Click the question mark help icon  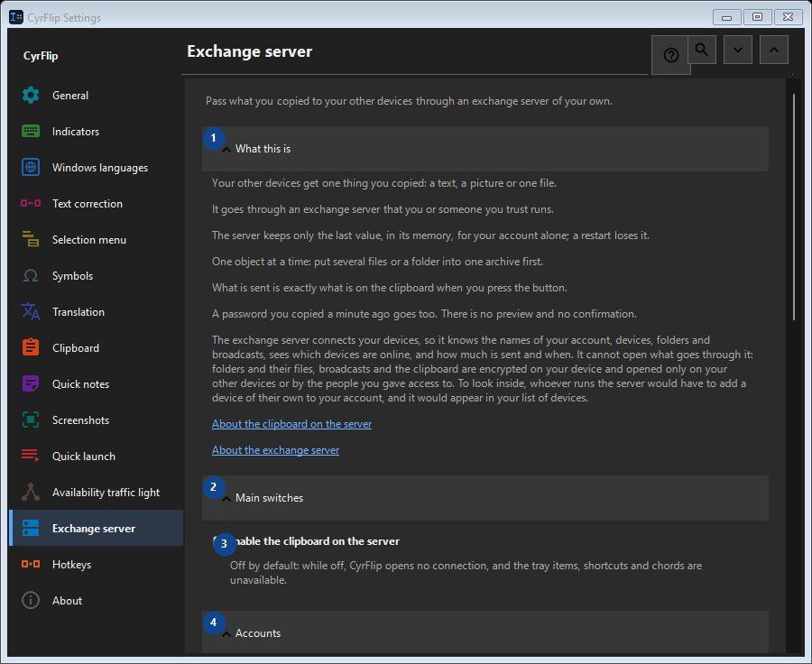coord(670,55)
